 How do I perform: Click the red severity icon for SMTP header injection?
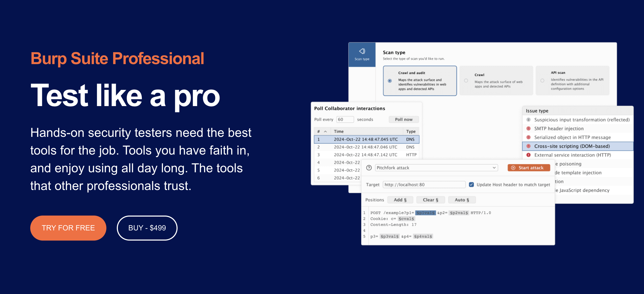point(528,128)
